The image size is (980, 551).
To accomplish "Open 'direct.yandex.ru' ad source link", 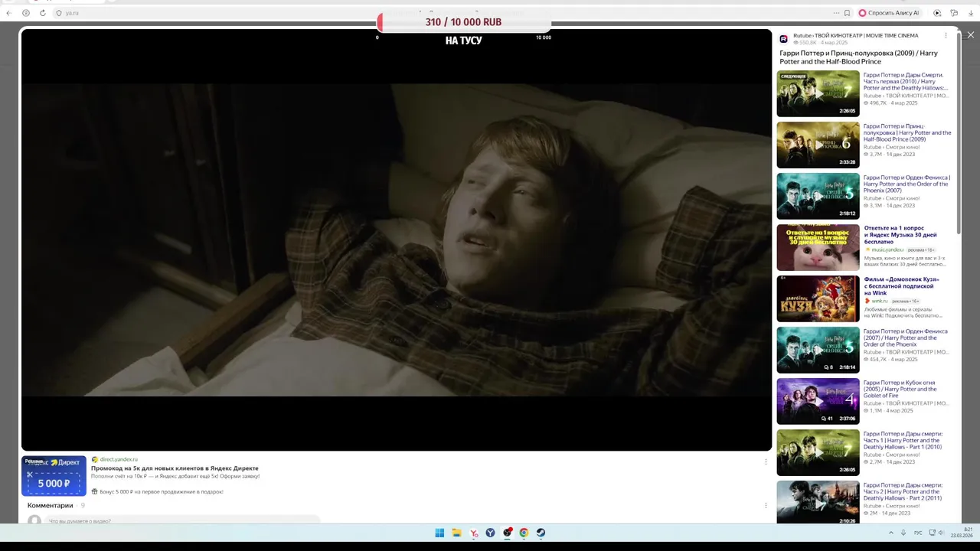I will (x=119, y=459).
